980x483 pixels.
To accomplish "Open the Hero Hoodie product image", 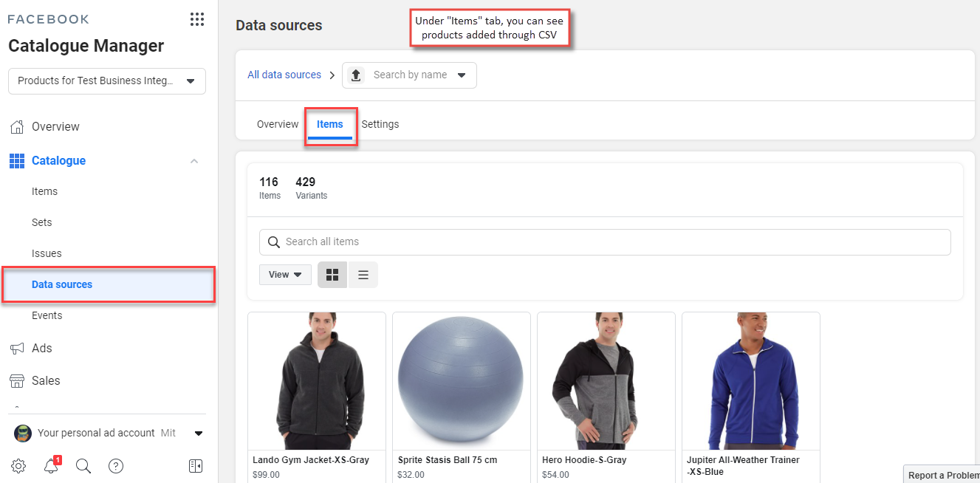I will tap(606, 381).
